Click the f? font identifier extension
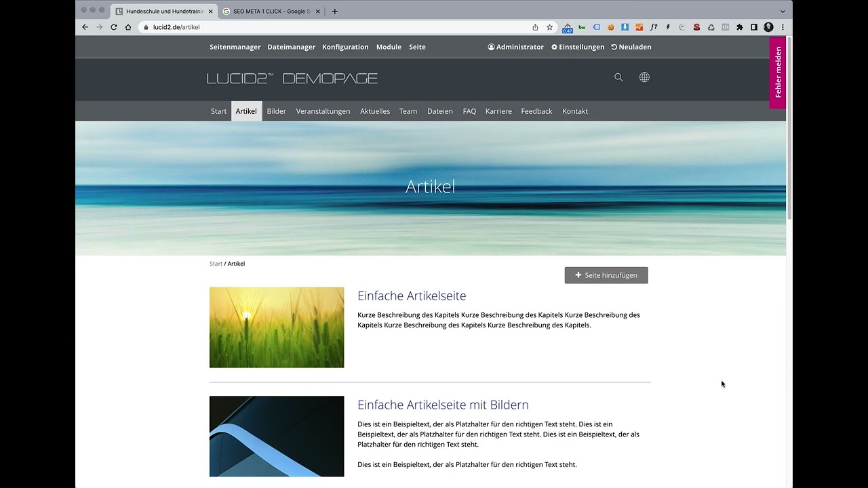 [654, 27]
